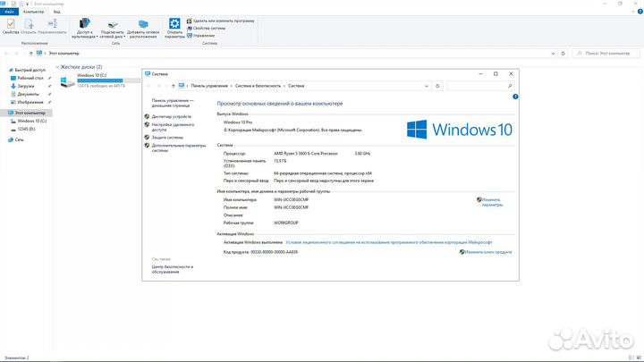Click the Explorer back arrow button

point(6,54)
